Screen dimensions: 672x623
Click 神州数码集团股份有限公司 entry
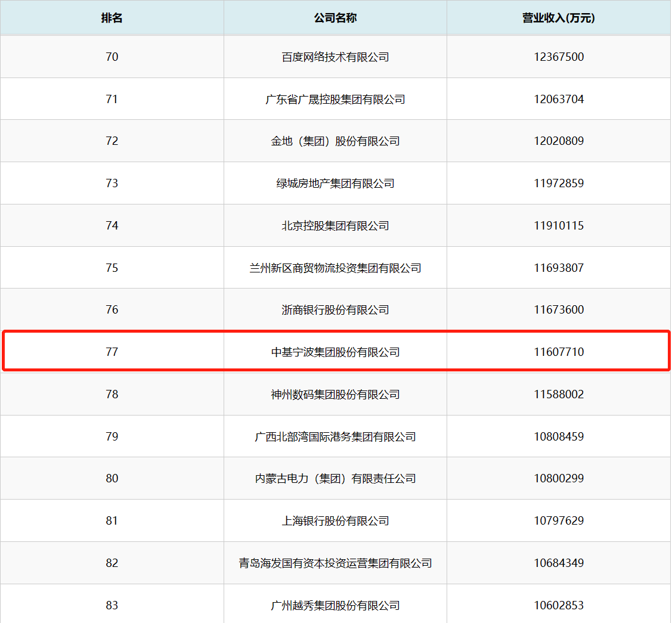point(335,395)
